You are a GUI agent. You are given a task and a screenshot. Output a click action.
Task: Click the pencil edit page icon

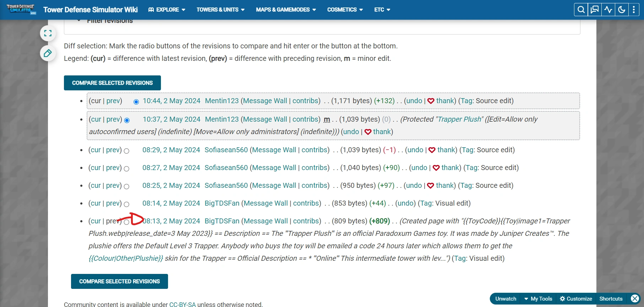[48, 53]
